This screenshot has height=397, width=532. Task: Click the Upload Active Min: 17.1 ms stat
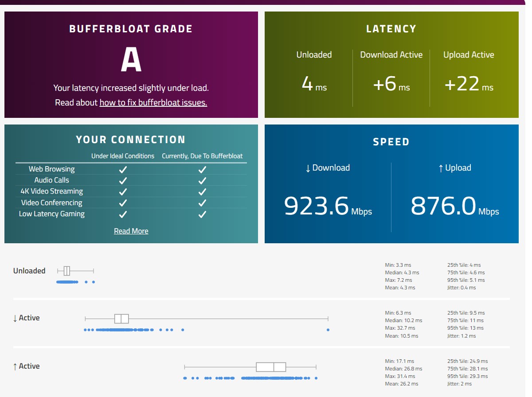(399, 361)
